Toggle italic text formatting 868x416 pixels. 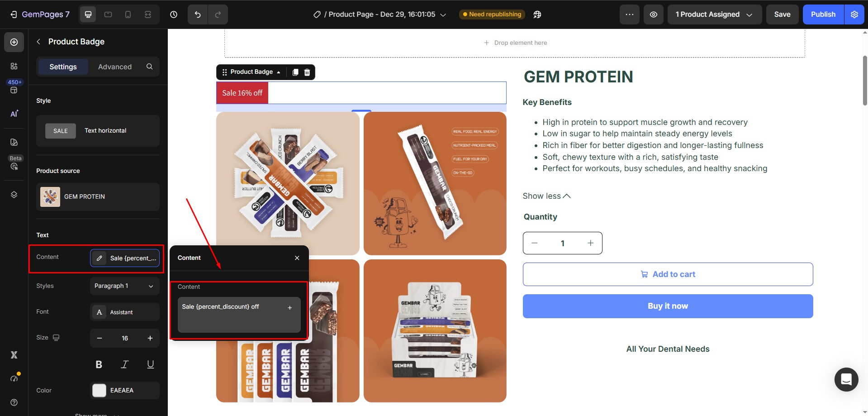[124, 364]
